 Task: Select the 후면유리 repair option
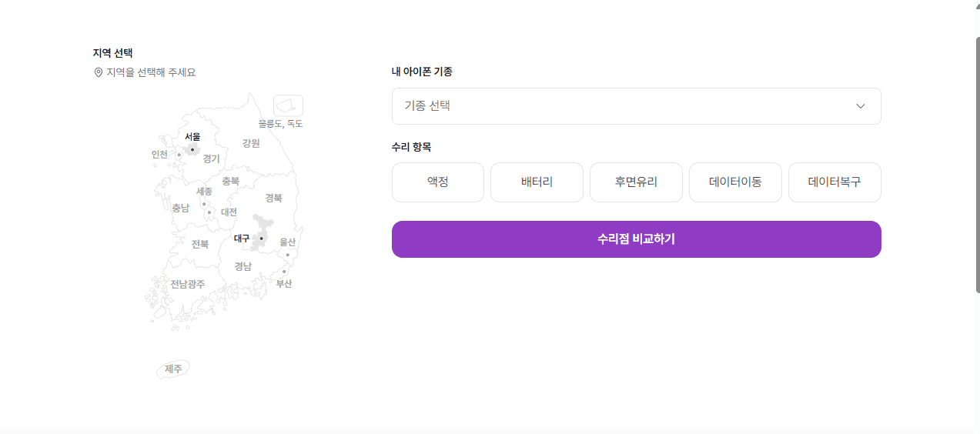click(x=636, y=182)
